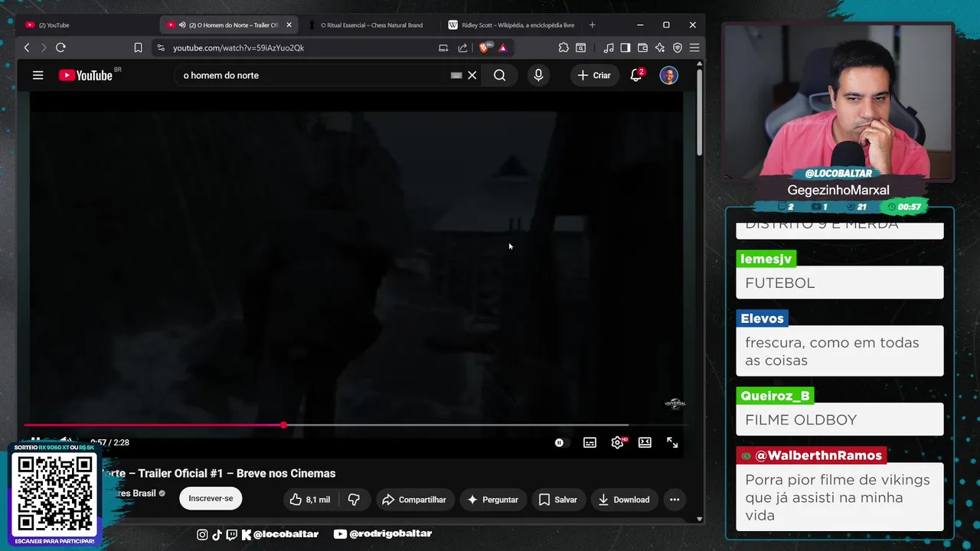Clear the YouTube search text

pyautogui.click(x=472, y=75)
